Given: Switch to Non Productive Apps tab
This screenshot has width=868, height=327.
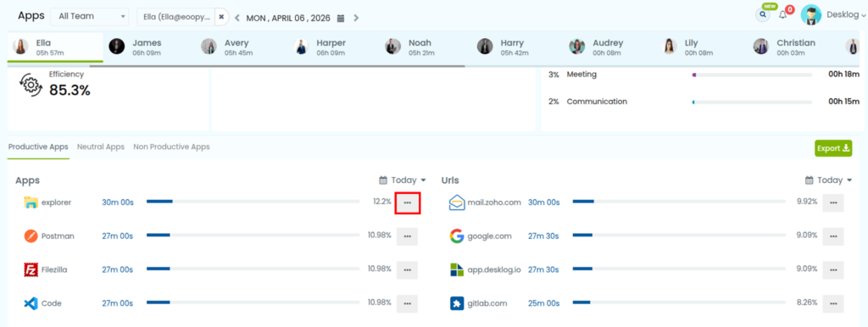Looking at the screenshot, I should tap(171, 147).
